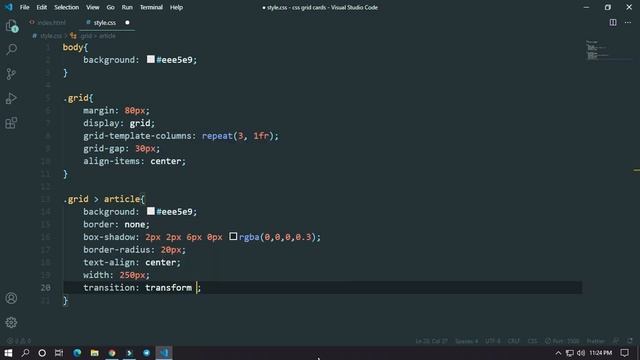Open the Terminal menu

(x=151, y=7)
